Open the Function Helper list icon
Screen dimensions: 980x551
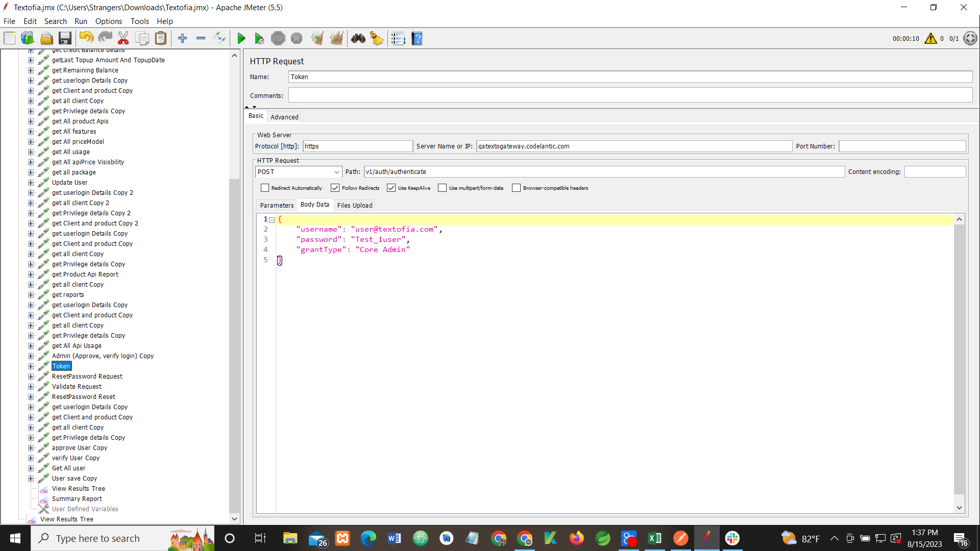pos(398,38)
